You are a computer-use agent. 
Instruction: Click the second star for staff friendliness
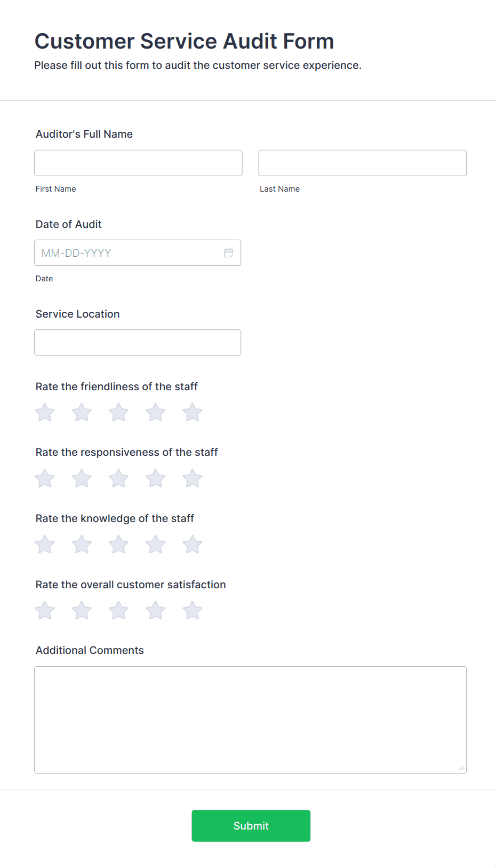81,412
